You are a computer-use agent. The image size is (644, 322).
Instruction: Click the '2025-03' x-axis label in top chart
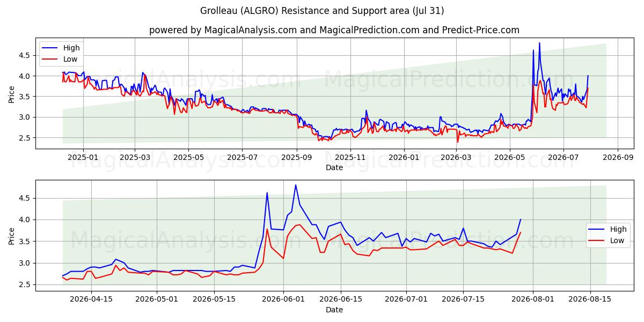point(134,157)
